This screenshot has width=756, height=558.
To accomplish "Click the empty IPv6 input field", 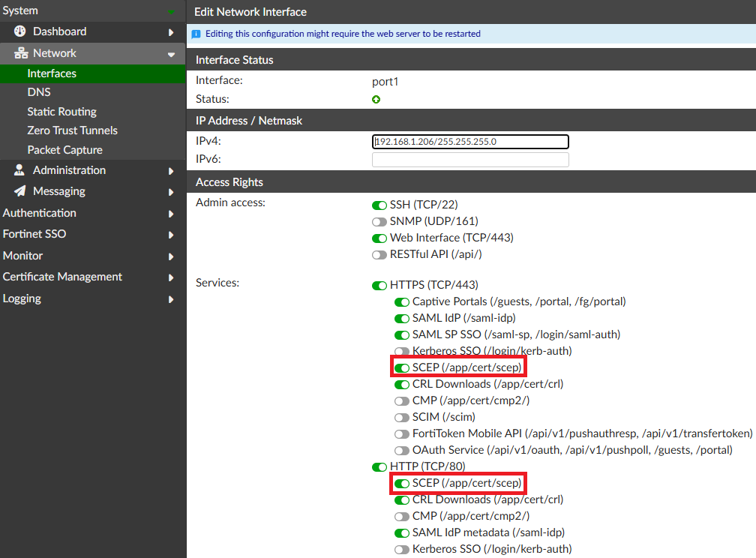I will pyautogui.click(x=470, y=160).
